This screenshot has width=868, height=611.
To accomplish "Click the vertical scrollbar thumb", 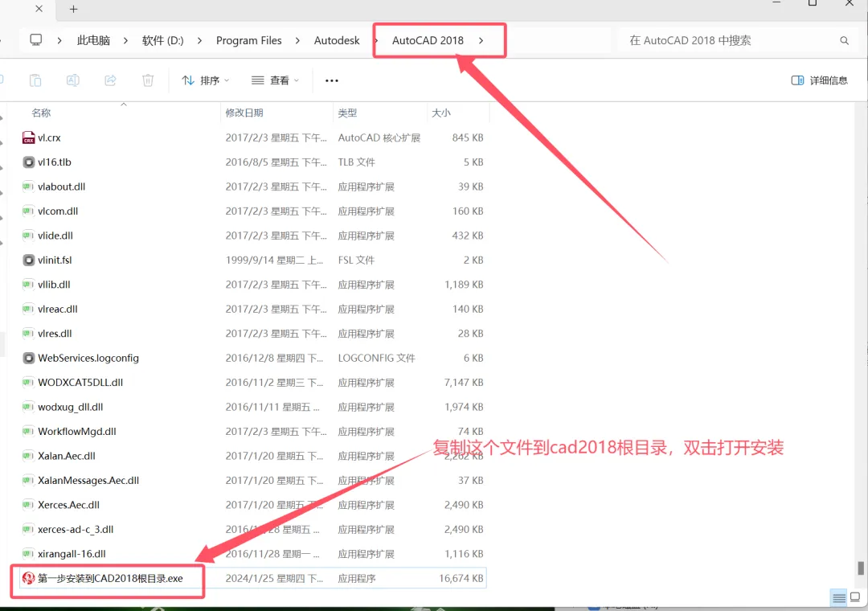I will click(860, 568).
